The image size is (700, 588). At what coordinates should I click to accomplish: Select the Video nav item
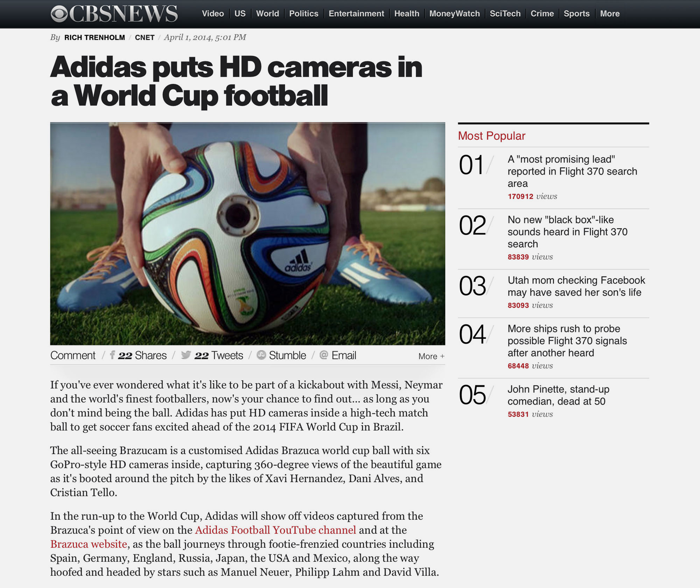[x=213, y=14]
